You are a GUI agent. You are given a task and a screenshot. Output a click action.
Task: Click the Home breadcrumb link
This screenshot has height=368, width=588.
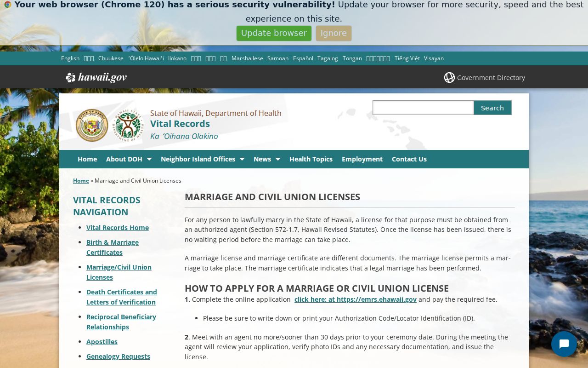[81, 181]
